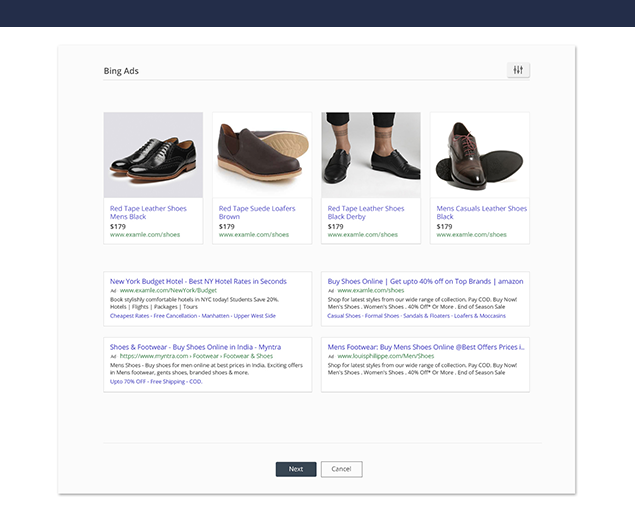Click the URL under the Suede Loafers Brown card
Viewport: 635px width, 512px height.
point(254,235)
